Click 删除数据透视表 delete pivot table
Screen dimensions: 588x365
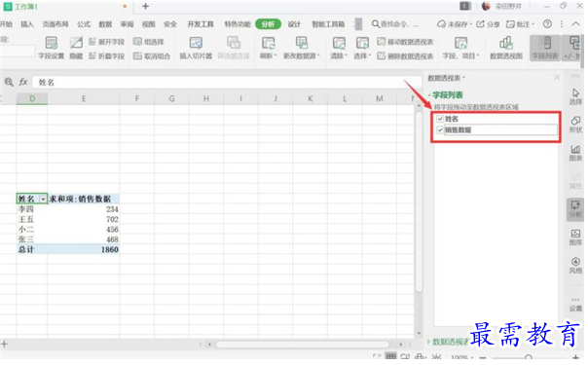(x=405, y=55)
